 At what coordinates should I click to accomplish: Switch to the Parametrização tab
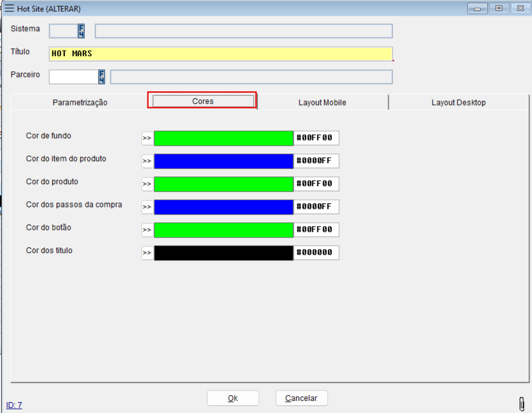coord(80,102)
